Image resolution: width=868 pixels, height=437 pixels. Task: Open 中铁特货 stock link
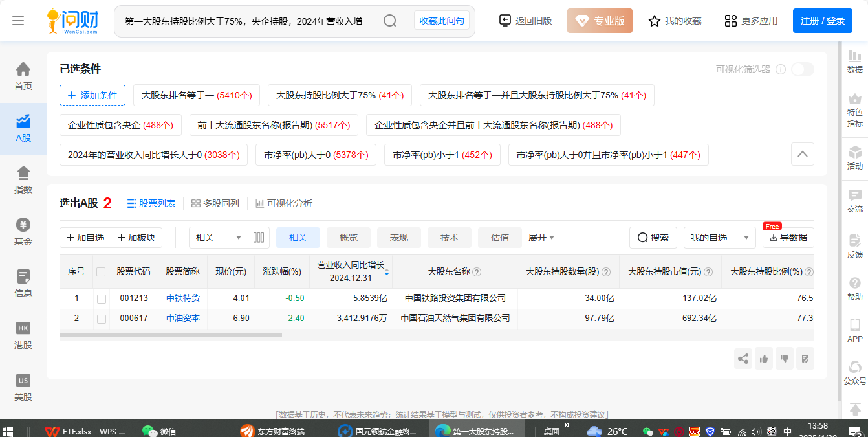(183, 298)
